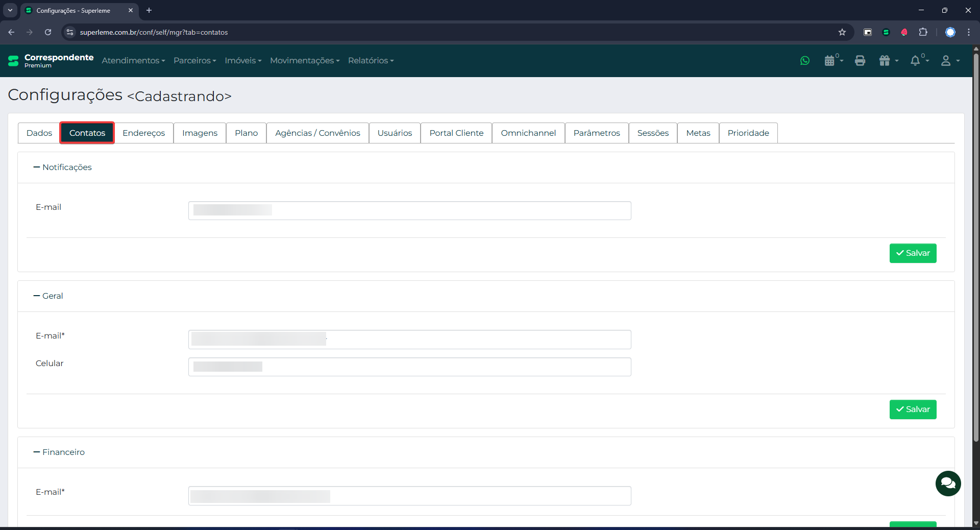This screenshot has height=530, width=980.
Task: Expand the Relatórios dropdown menu
Action: click(x=371, y=61)
